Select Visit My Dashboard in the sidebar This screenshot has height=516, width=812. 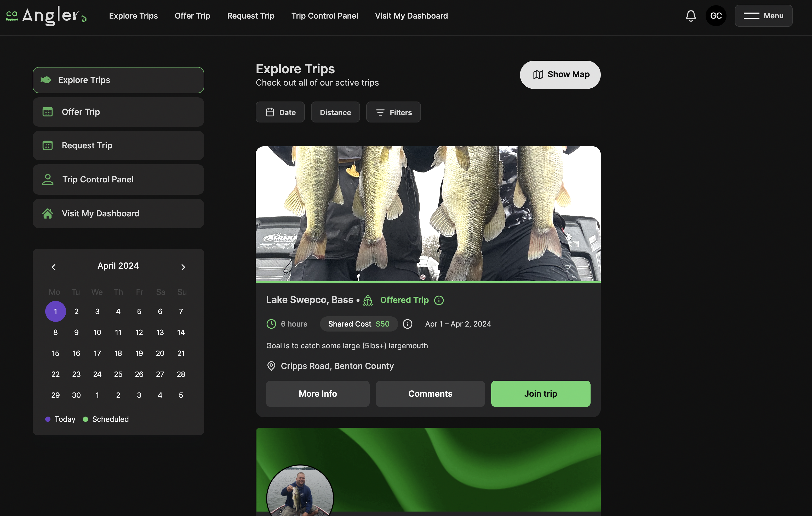[118, 213]
